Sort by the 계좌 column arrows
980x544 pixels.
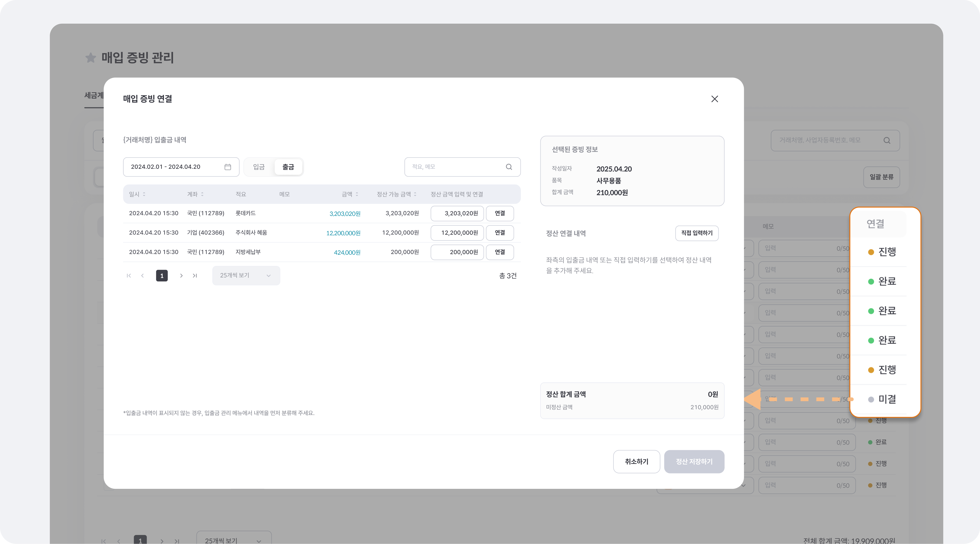tap(202, 194)
